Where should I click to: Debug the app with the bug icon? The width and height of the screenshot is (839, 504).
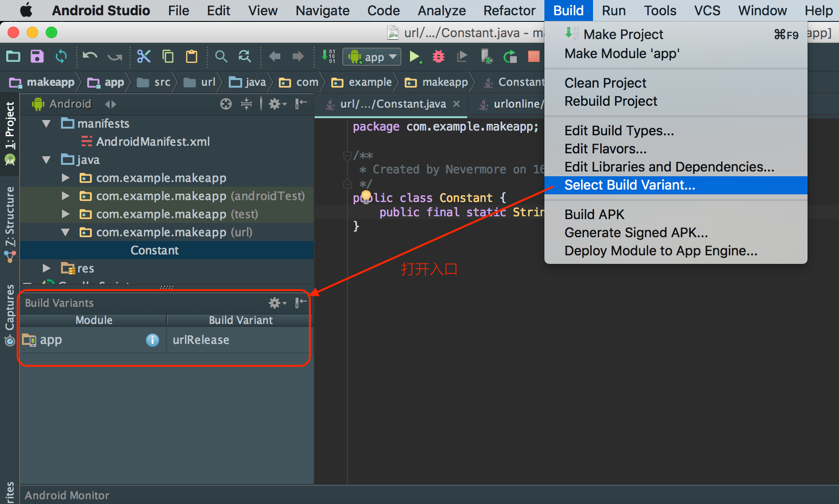pyautogui.click(x=438, y=57)
